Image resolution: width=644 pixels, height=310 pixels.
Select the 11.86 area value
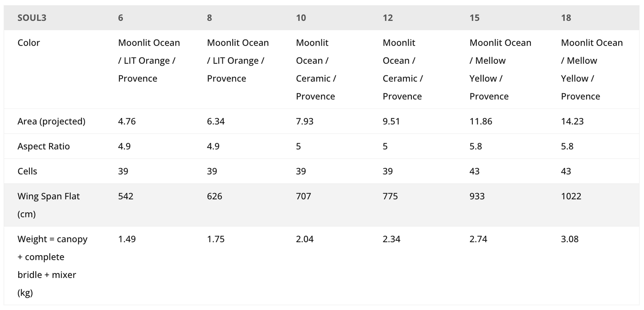click(481, 121)
